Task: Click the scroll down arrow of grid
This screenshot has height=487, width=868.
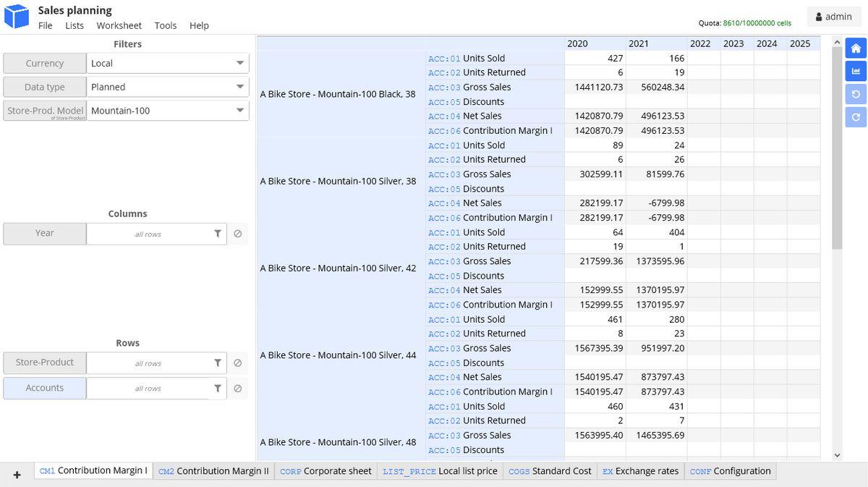Action: tap(838, 455)
